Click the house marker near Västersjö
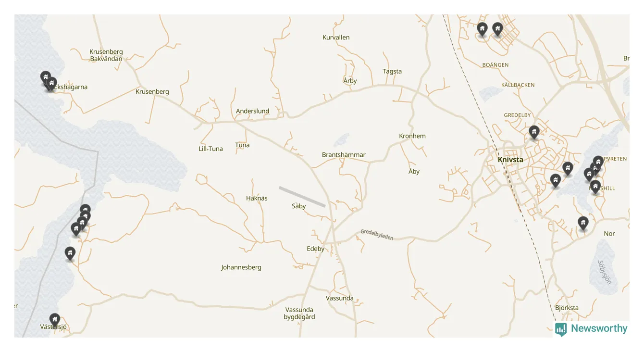Screen dimensions: 644x352 coord(55,320)
